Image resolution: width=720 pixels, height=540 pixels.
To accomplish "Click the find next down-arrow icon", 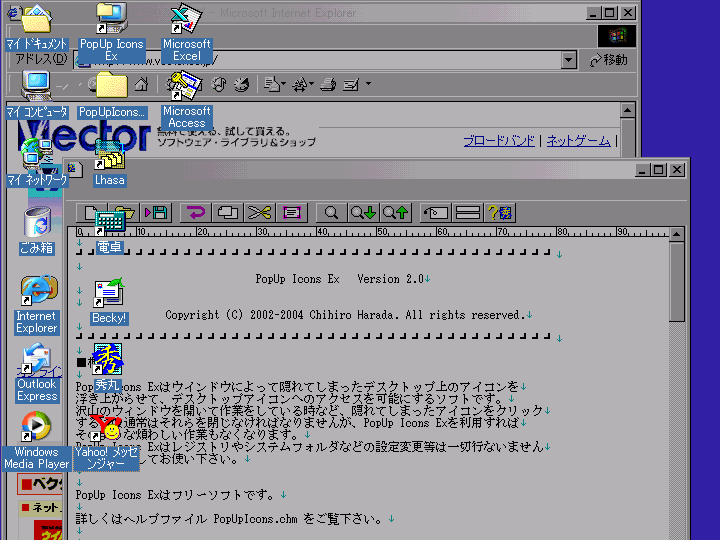I will coord(363,213).
